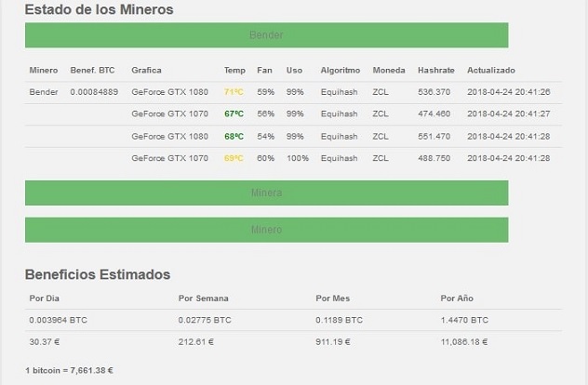The height and width of the screenshot is (385, 588).
Task: Click the Grafica column header
Action: pyautogui.click(x=146, y=71)
